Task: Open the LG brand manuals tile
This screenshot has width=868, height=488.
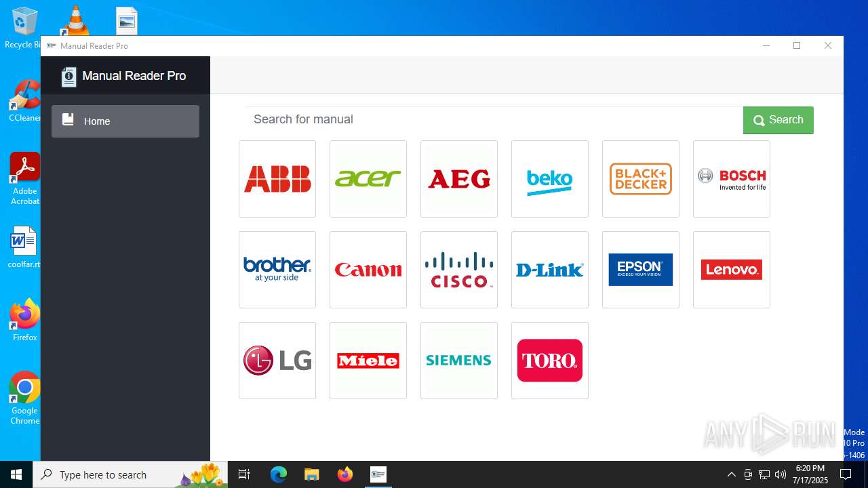Action: pyautogui.click(x=277, y=361)
